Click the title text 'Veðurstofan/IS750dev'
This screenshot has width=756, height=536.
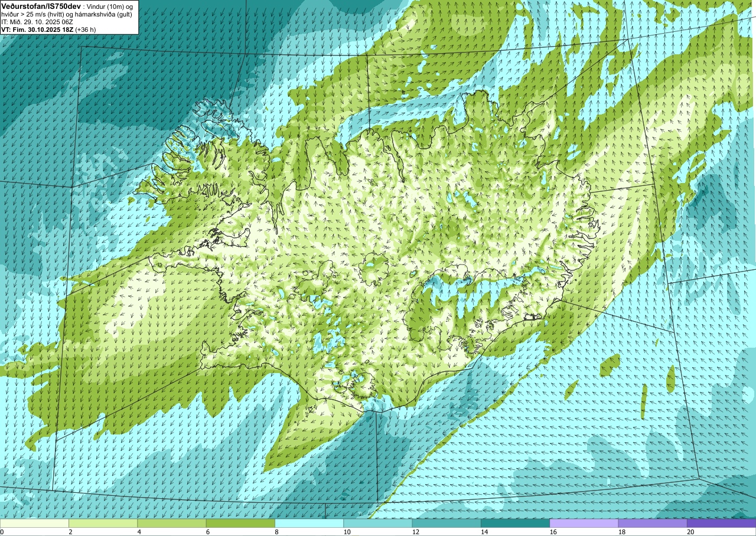(x=41, y=6)
